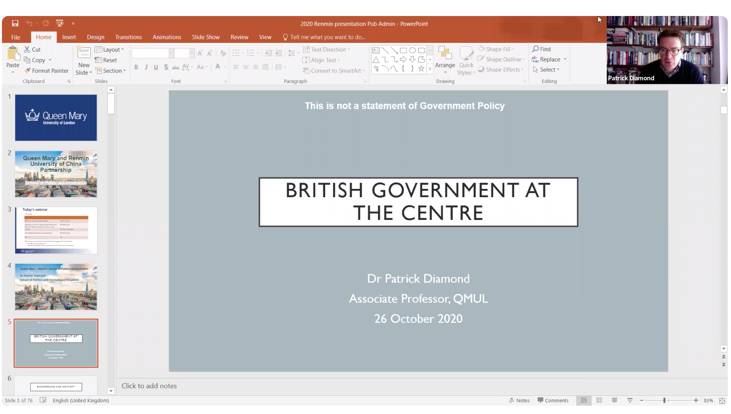
Task: Click Cut in the Clipboard group
Action: click(33, 49)
